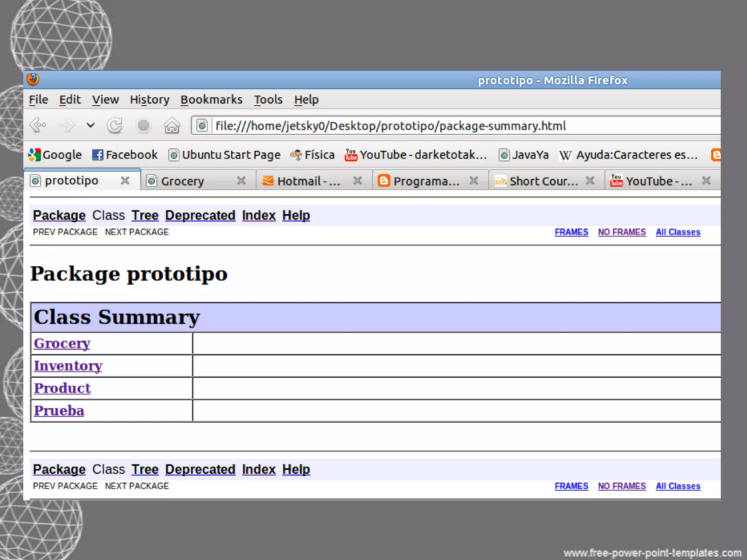This screenshot has width=747, height=560.
Task: Expand the recent pages history dropdown arrow
Action: pos(90,125)
